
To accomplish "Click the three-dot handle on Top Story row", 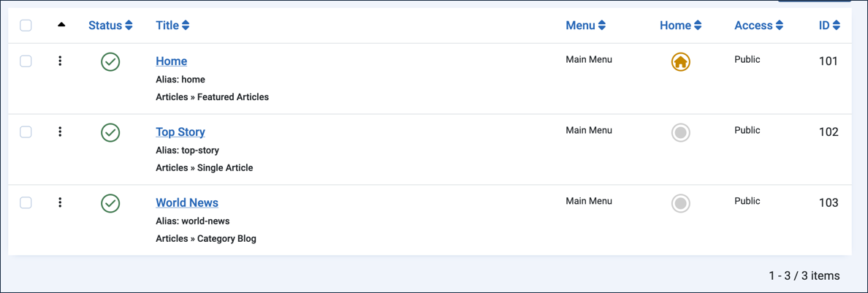I will (x=60, y=132).
